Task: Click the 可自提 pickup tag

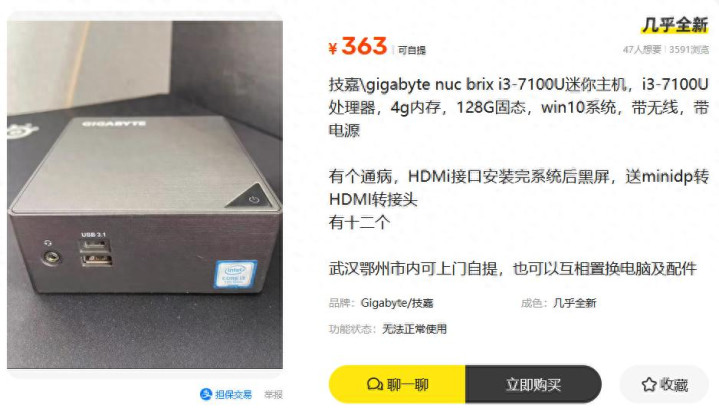Action: (412, 50)
